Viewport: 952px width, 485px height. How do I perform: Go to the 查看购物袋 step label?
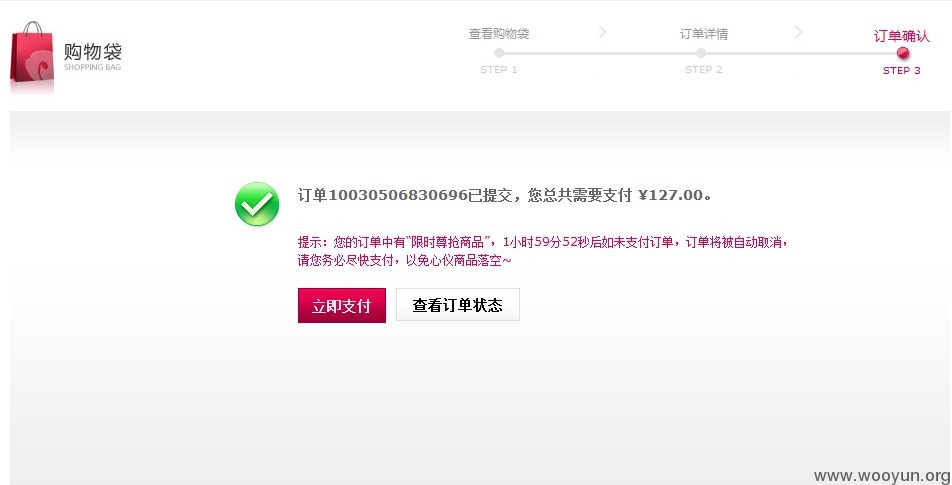click(499, 34)
